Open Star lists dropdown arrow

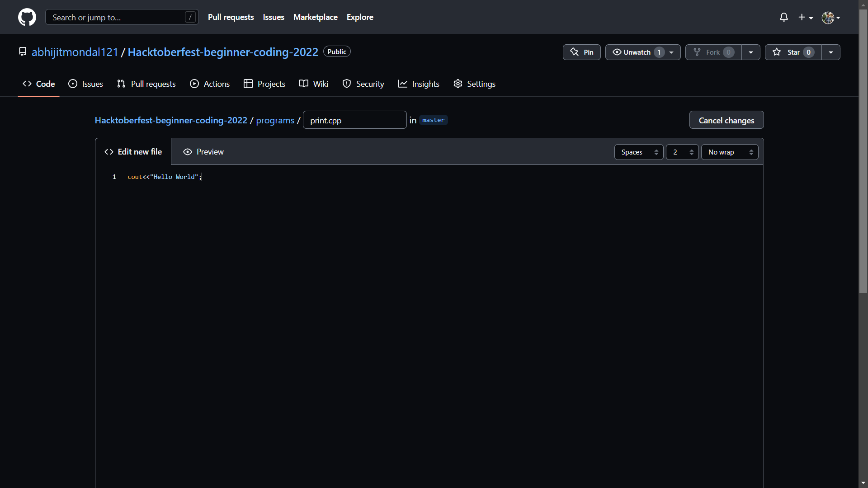pos(830,52)
